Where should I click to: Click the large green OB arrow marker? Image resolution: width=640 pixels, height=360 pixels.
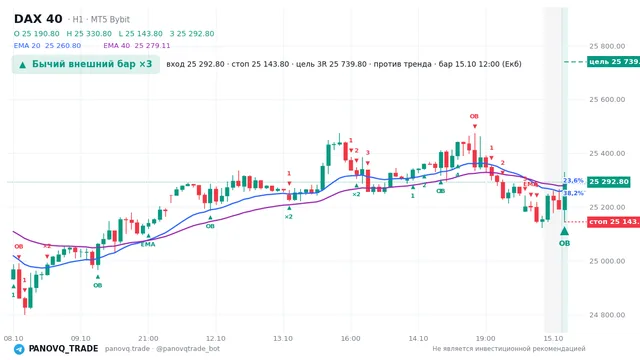coord(564,231)
